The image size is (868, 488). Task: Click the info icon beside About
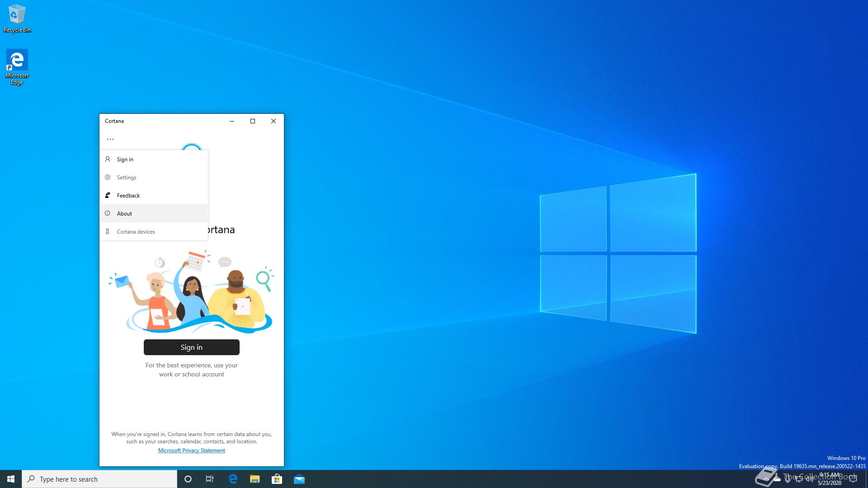[108, 213]
